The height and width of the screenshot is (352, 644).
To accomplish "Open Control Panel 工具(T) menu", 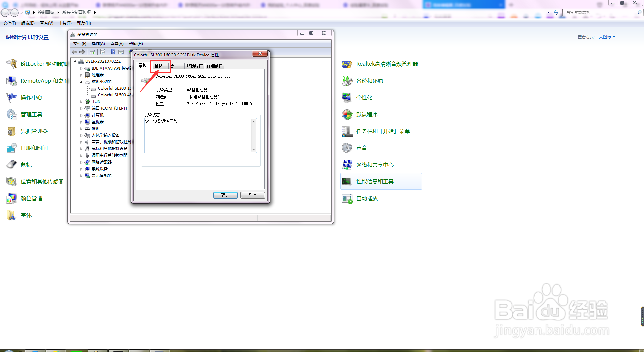I will point(65,23).
